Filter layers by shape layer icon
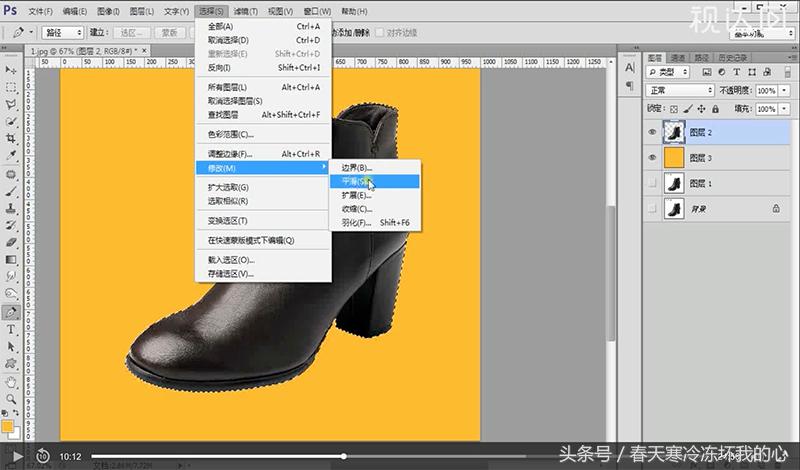The image size is (800, 470). tap(752, 72)
